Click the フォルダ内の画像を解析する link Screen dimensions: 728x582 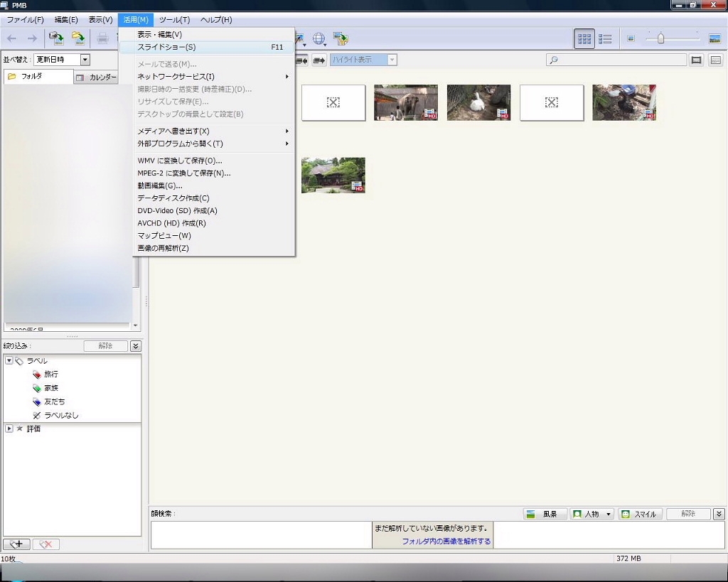[x=446, y=541]
